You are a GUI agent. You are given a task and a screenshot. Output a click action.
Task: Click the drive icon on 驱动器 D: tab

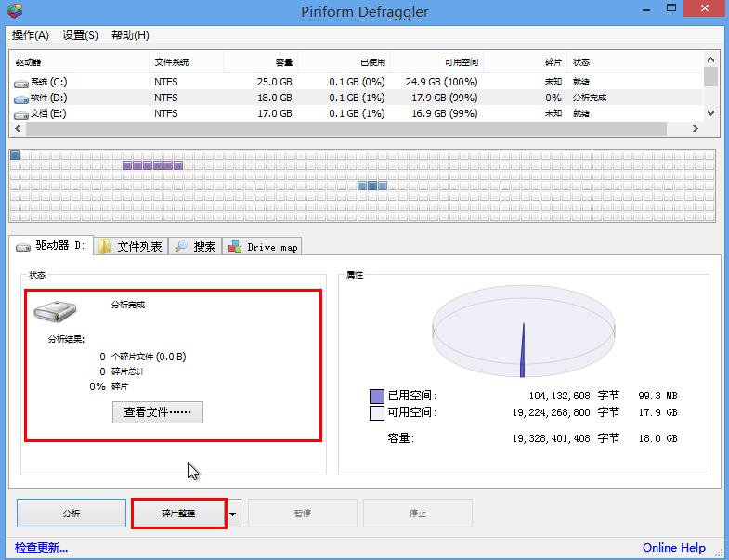[x=23, y=247]
